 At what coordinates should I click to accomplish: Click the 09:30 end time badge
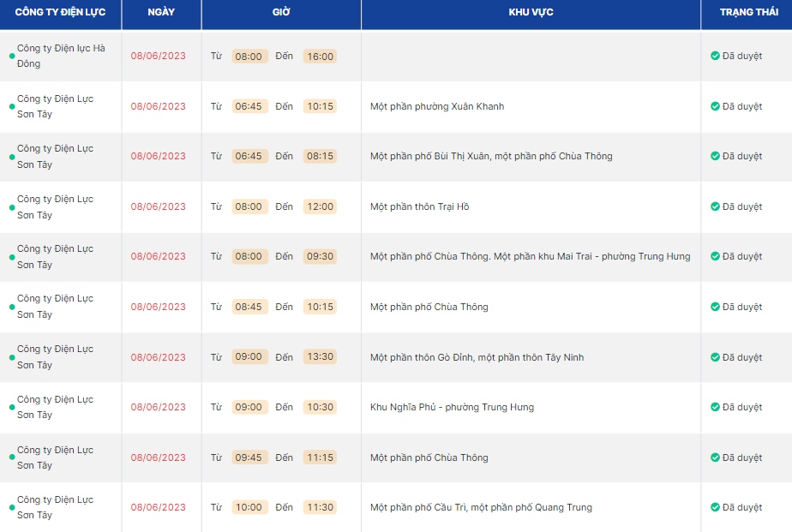point(321,256)
